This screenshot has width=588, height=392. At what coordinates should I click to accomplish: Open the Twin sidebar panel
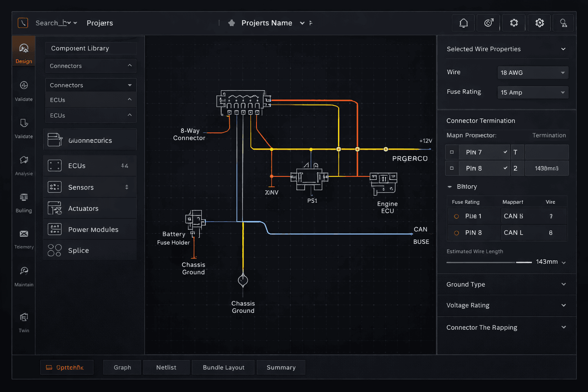(x=23, y=321)
